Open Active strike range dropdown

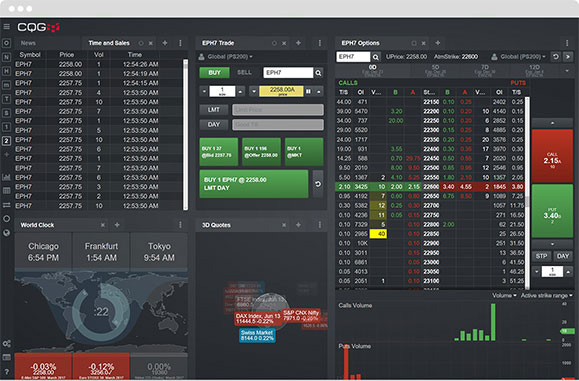(547, 296)
